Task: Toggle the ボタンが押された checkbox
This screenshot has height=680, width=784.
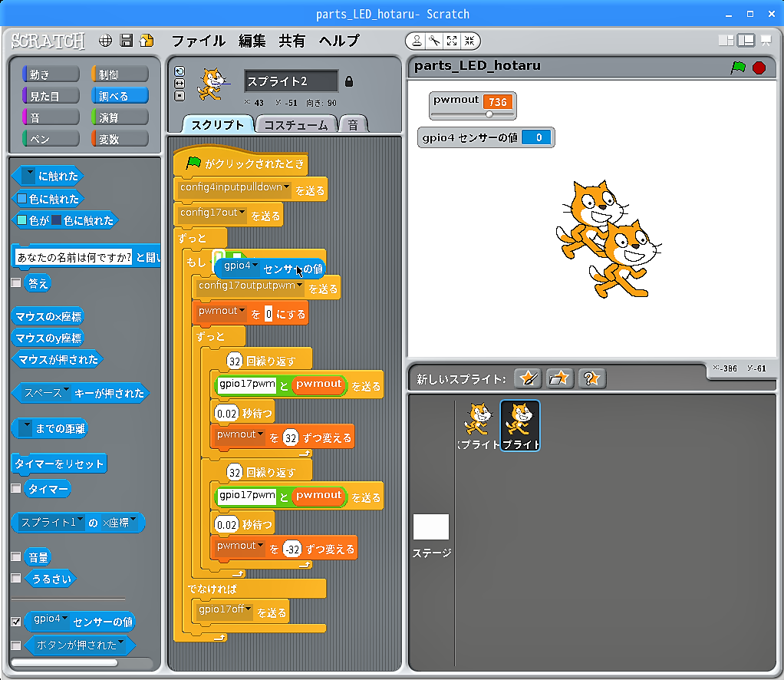Action: [16, 645]
